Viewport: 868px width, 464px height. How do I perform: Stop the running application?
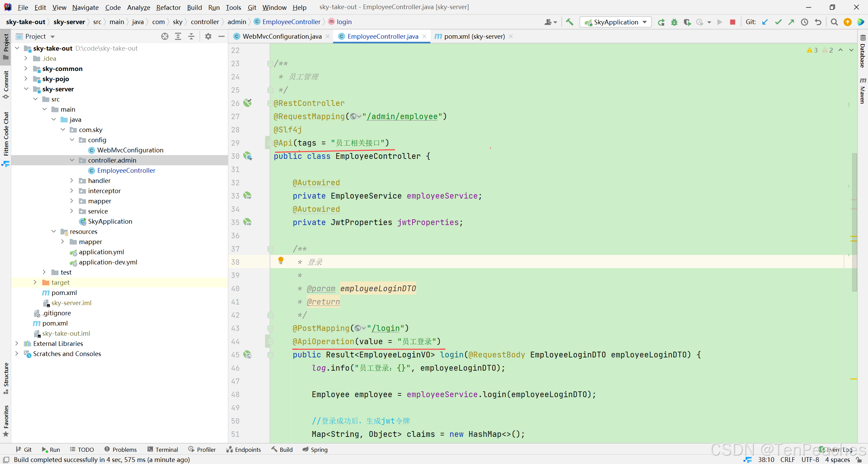[x=732, y=22]
